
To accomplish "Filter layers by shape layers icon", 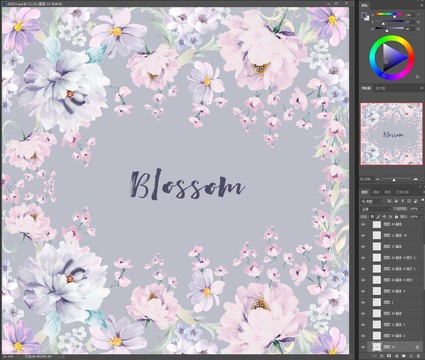I will (409, 201).
